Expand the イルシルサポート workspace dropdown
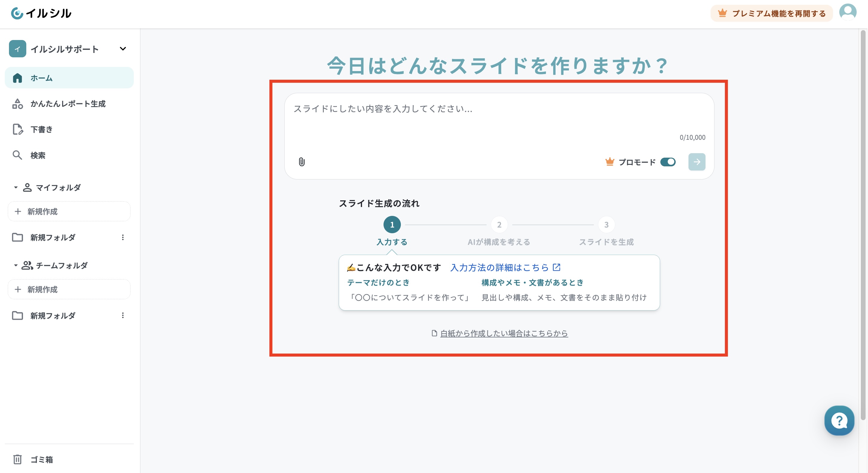 point(123,49)
